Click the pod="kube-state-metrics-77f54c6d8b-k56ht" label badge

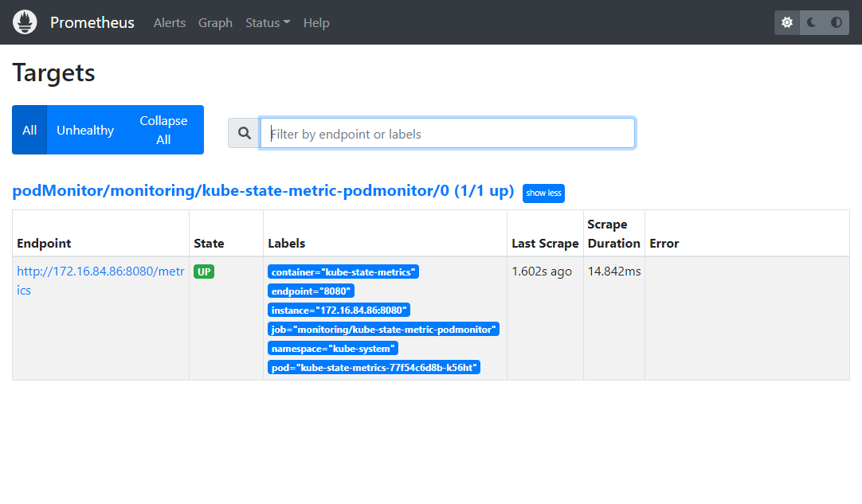374,367
